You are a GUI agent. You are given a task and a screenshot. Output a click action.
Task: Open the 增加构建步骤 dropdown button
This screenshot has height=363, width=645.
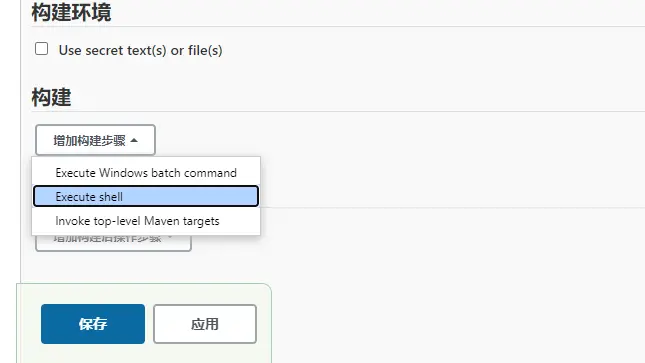pos(95,140)
